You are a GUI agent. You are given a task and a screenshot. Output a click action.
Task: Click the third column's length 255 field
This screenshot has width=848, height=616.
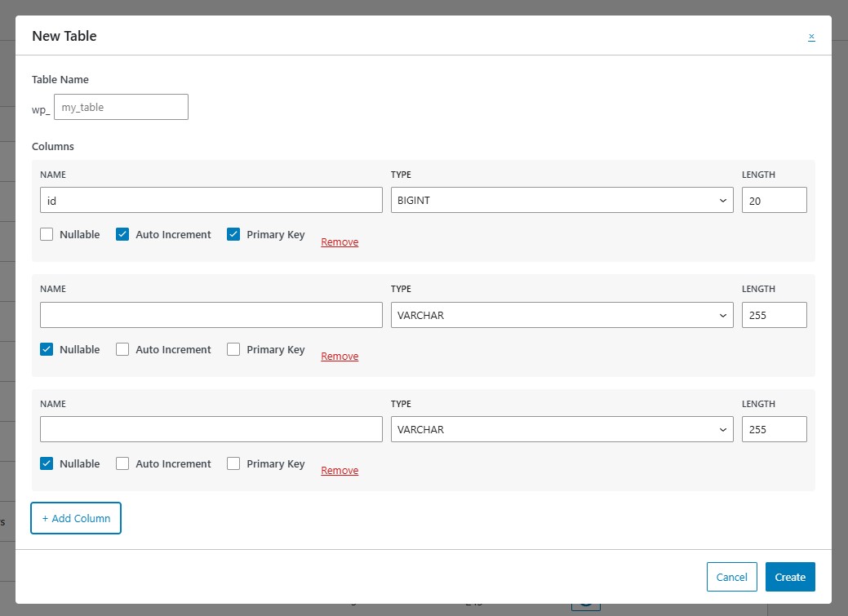pyautogui.click(x=774, y=429)
